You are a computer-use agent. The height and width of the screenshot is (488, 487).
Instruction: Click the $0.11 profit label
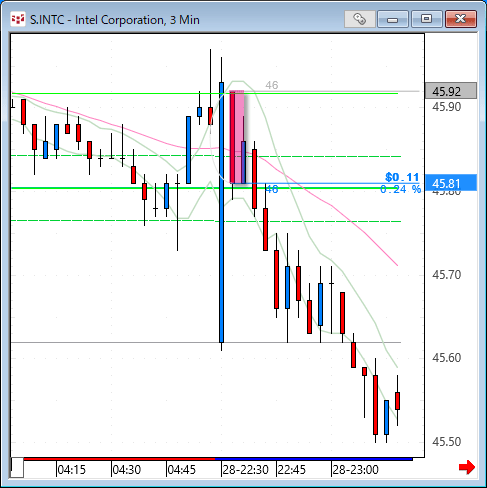[x=402, y=177]
